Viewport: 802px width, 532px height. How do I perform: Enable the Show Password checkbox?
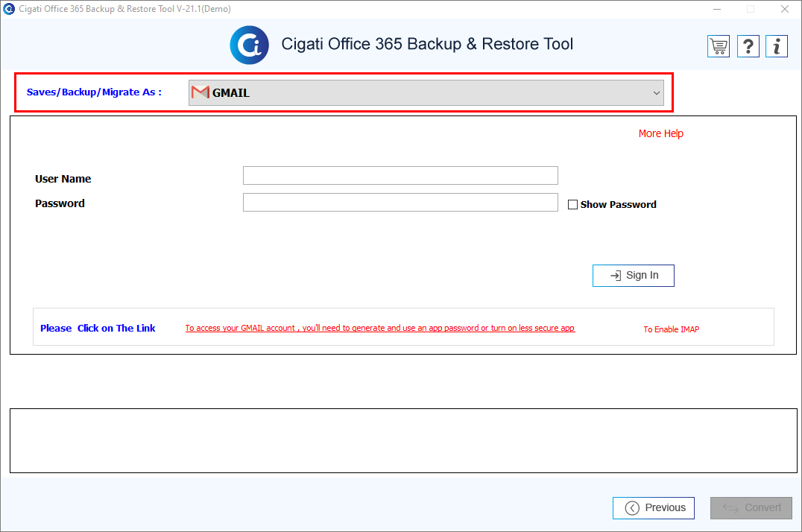click(573, 205)
